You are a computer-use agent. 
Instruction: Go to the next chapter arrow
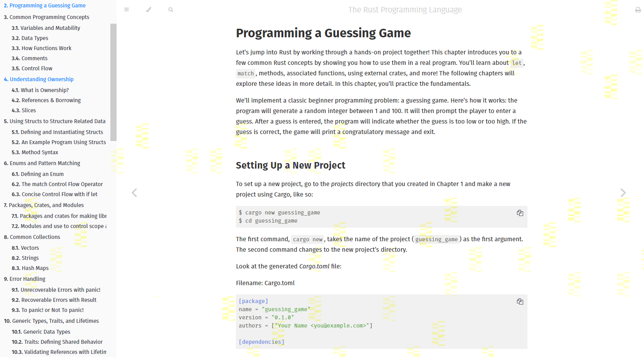coord(623,193)
